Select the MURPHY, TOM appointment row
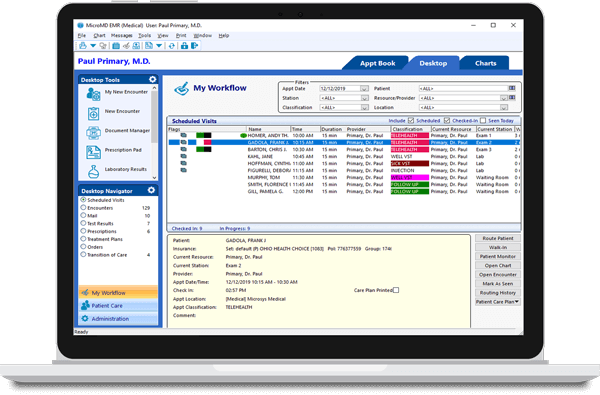Image resolution: width=600 pixels, height=395 pixels. (x=344, y=178)
